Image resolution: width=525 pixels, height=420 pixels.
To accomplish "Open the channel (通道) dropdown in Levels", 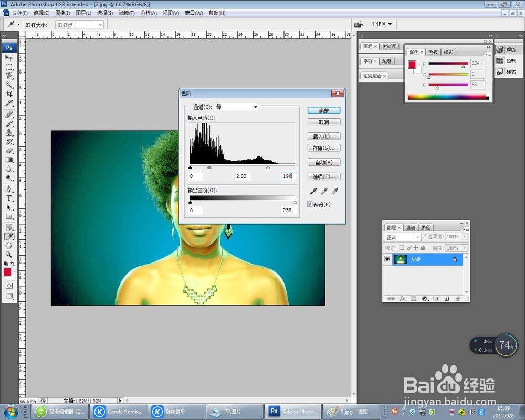I will tap(236, 107).
